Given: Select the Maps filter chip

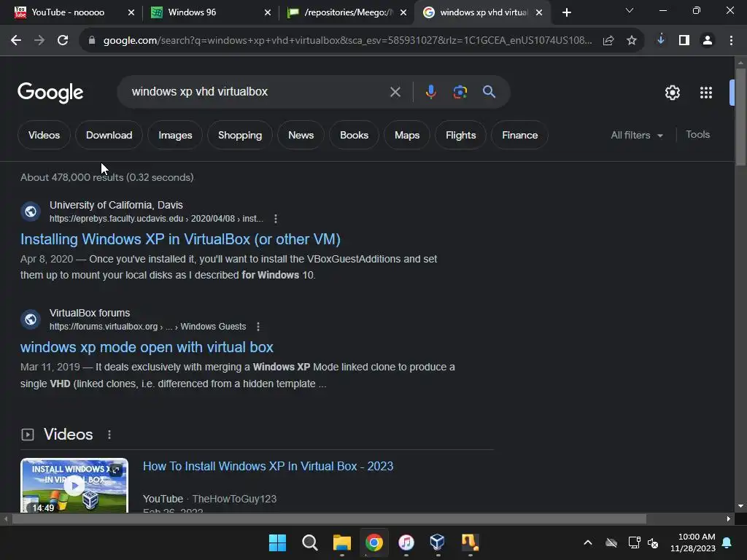Looking at the screenshot, I should pos(407,135).
